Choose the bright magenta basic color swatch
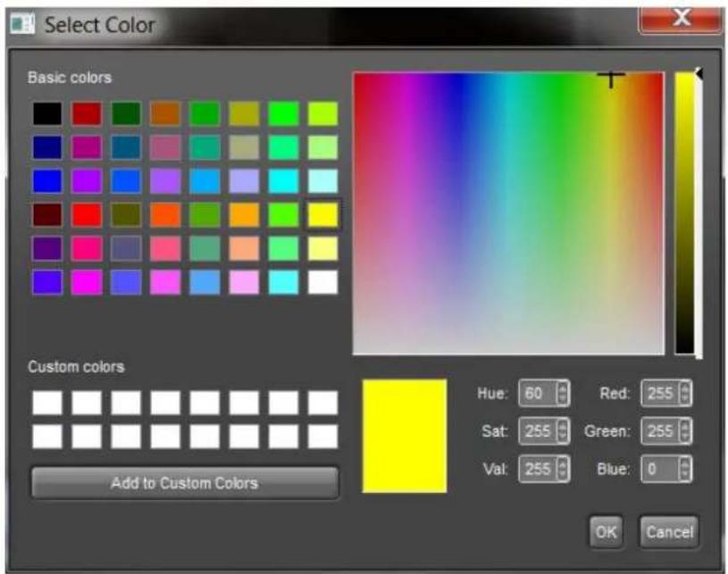This screenshot has height=574, width=728. (87, 282)
